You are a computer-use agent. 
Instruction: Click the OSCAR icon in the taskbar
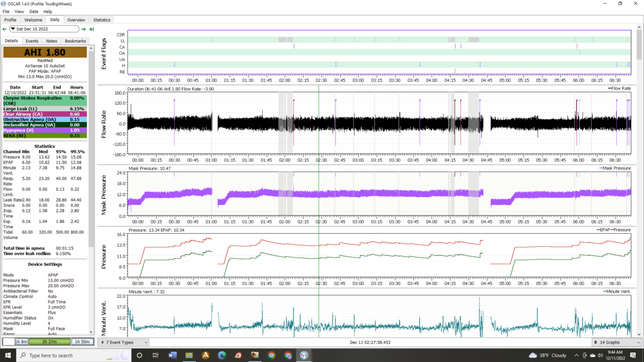[304, 355]
